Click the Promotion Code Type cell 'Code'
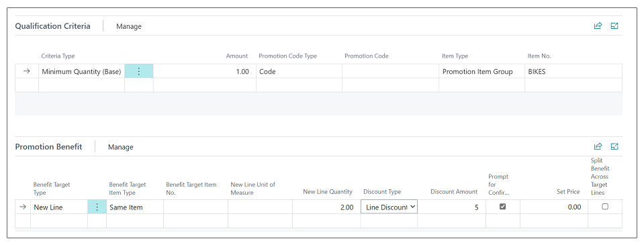 299,71
